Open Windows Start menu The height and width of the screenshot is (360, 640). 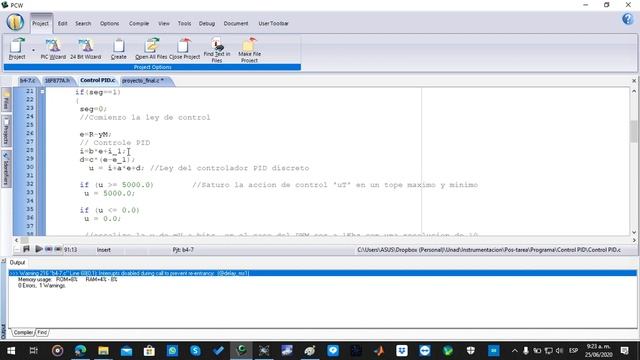11,351
